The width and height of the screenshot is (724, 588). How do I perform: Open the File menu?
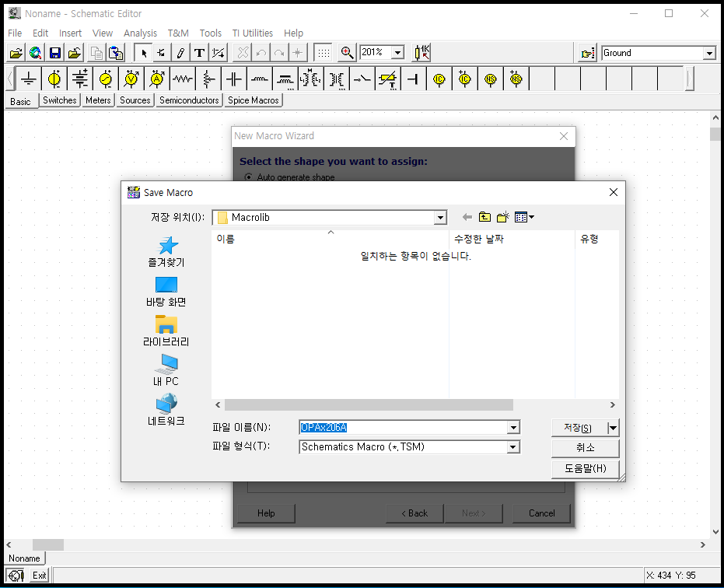(x=15, y=33)
